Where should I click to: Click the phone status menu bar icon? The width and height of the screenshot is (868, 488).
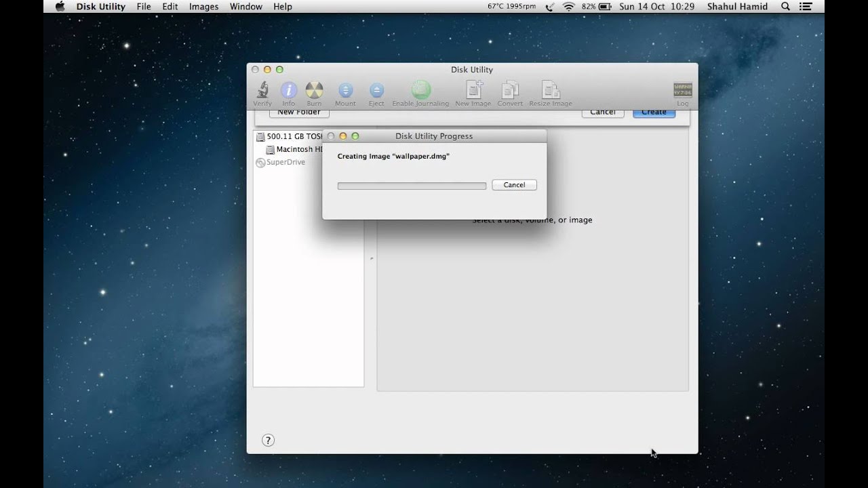click(x=549, y=6)
